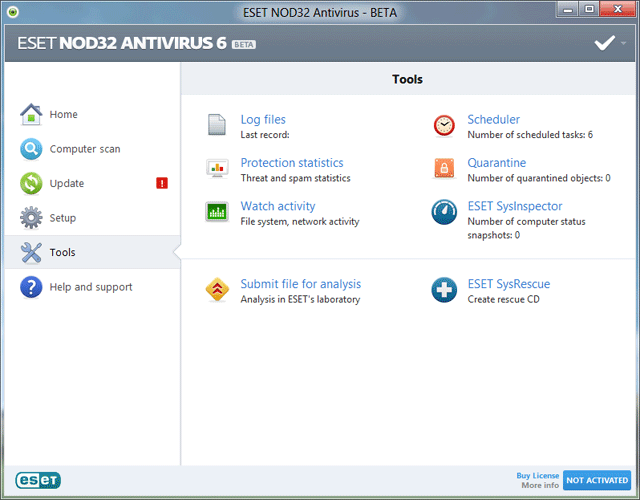Click the Protection statistics chart icon
640x500 pixels.
[217, 168]
